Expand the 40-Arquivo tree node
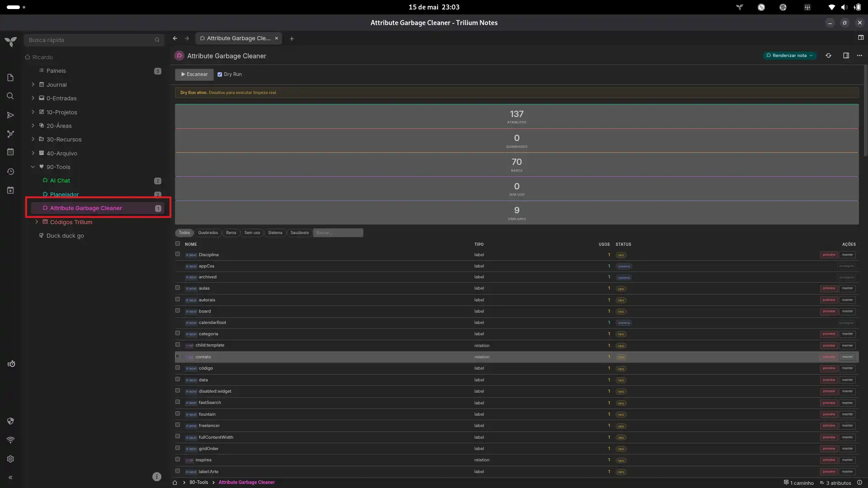The height and width of the screenshot is (488, 868). 33,153
